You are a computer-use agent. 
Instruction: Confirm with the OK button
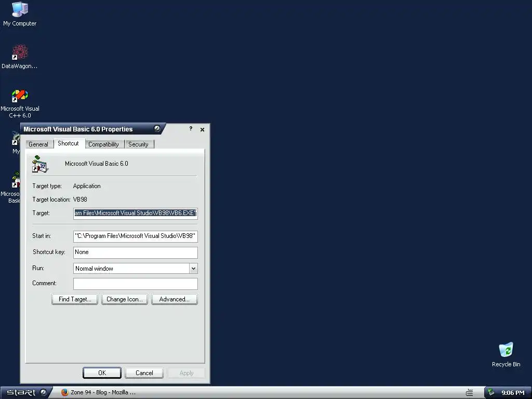pos(102,373)
